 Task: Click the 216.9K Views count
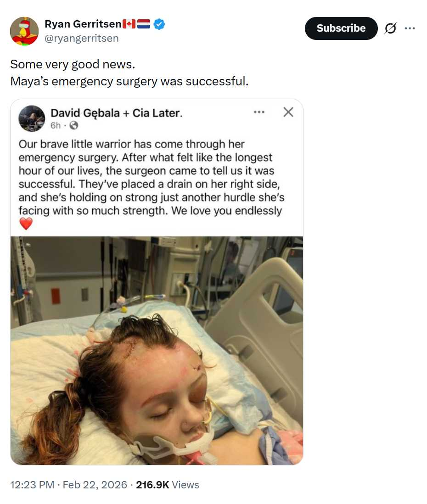[168, 485]
